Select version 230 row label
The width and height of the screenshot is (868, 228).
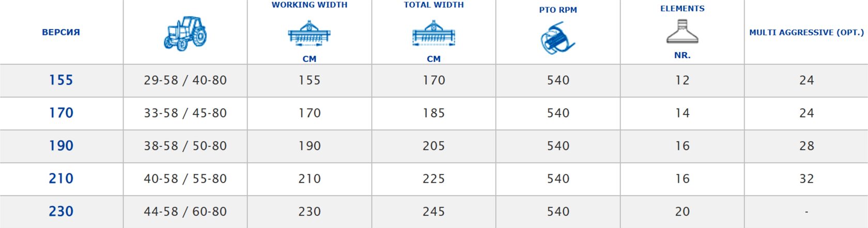click(61, 211)
